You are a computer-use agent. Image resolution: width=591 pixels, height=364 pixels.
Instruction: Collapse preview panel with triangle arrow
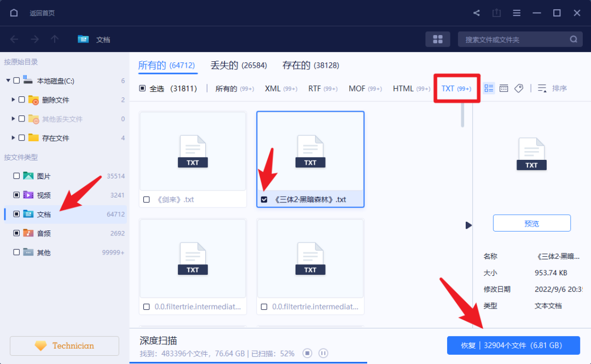click(468, 225)
